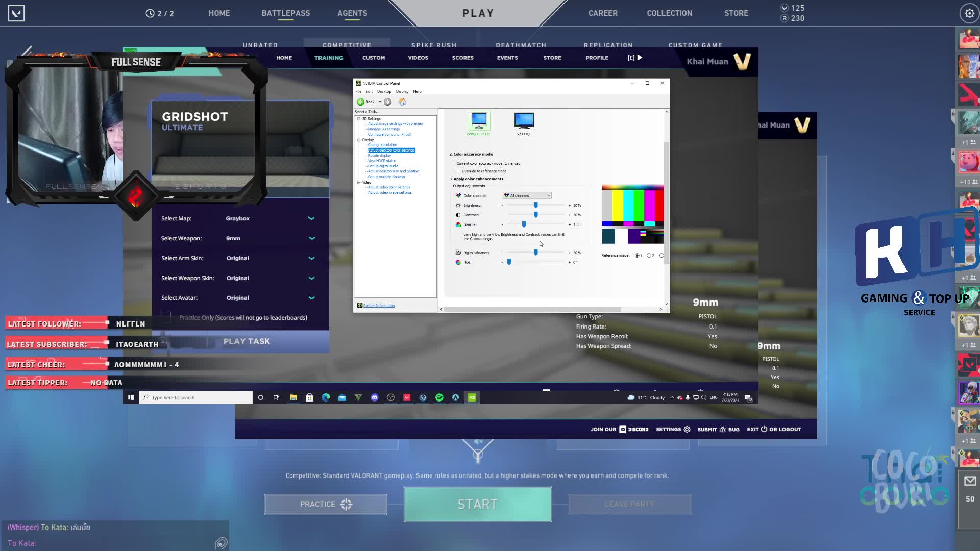Click the NVIDIA Control Panel home icon
Viewport: 980px width, 551px height.
tap(402, 102)
